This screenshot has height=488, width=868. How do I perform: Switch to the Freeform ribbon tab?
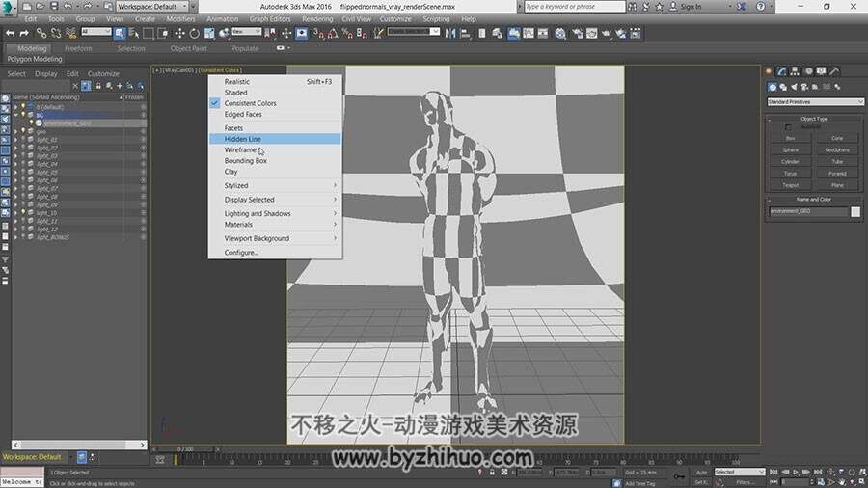(x=78, y=48)
